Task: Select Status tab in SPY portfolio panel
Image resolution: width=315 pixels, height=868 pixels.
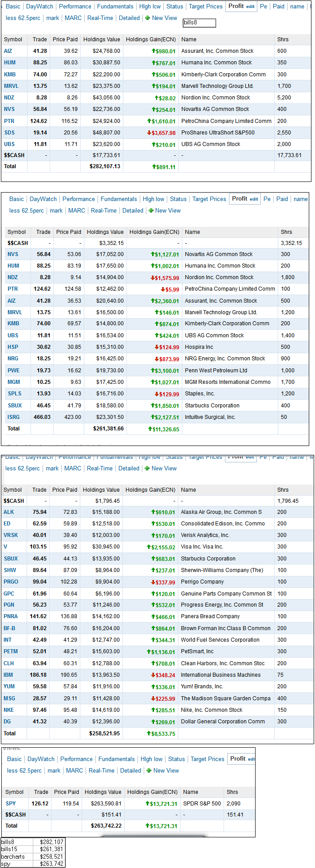Action: tap(177, 759)
